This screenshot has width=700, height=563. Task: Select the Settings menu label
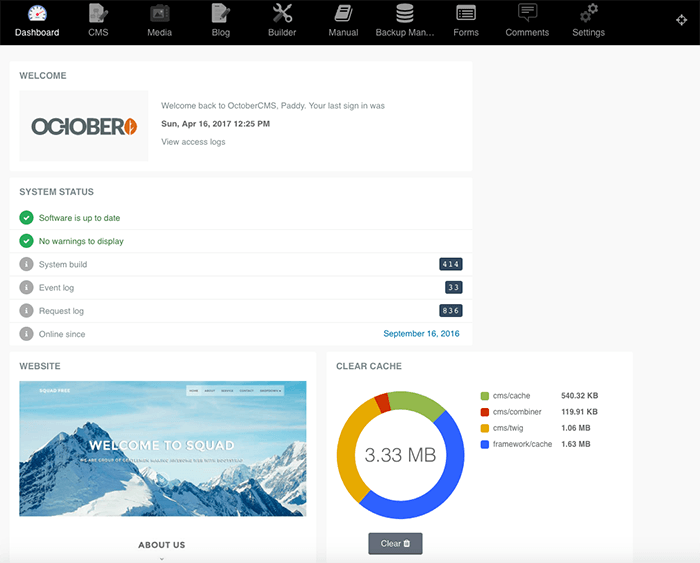[588, 33]
